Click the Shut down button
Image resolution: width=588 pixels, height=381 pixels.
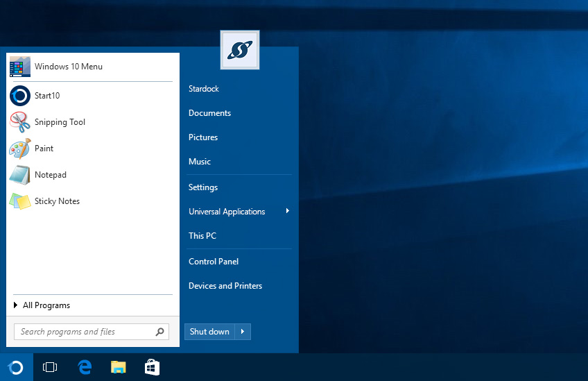(x=209, y=332)
